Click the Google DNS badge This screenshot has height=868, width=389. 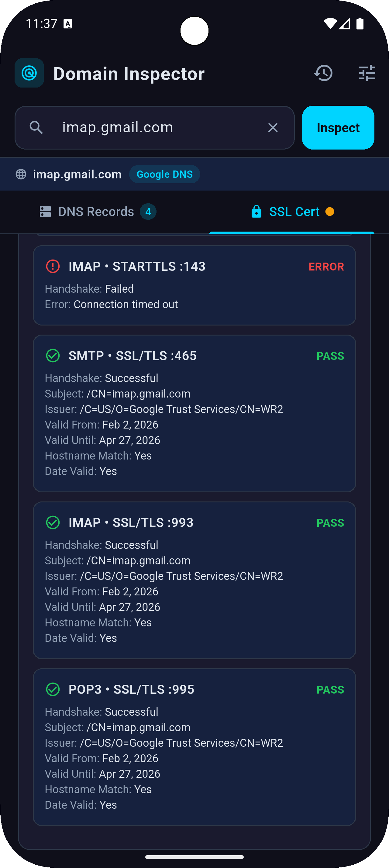tap(164, 174)
